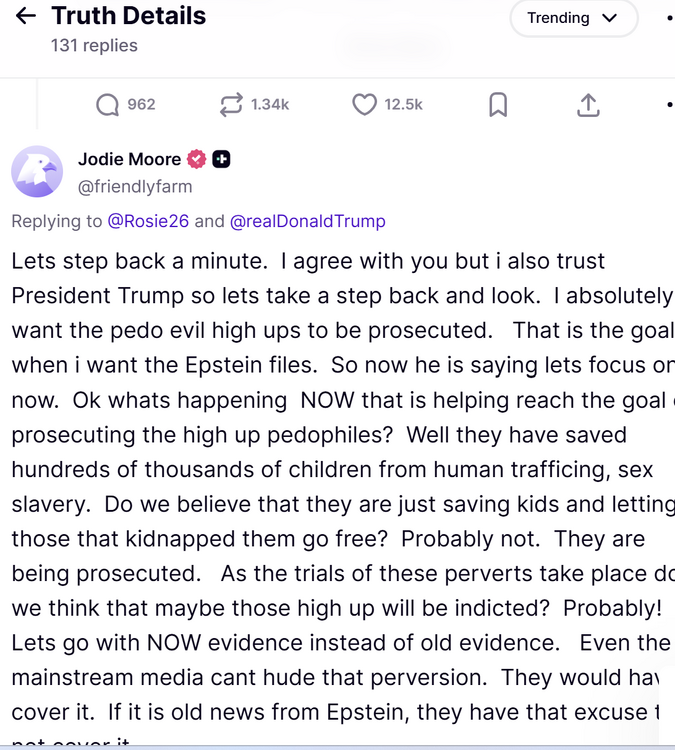
Task: Click the 962 replies count
Action: pyautogui.click(x=141, y=104)
